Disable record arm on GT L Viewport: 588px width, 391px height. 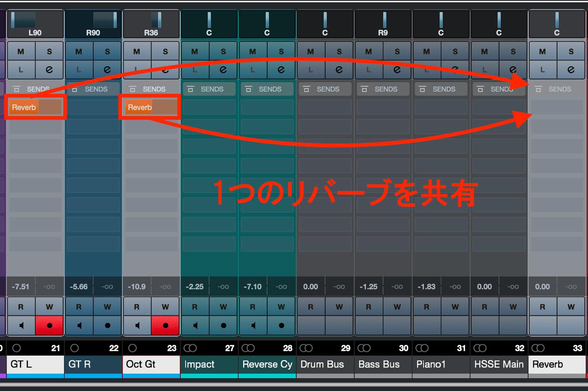coord(49,325)
